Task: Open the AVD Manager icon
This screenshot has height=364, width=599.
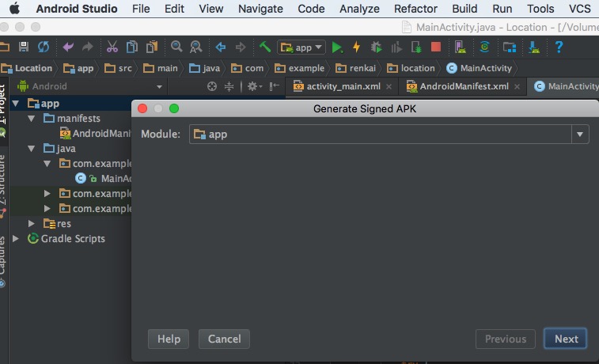Action: pos(461,47)
